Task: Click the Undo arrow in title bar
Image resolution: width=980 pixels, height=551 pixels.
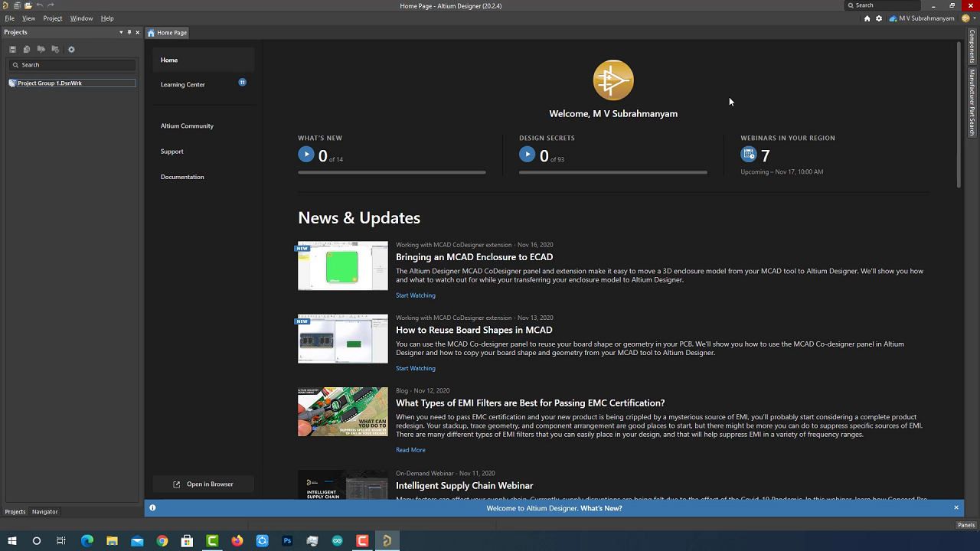Action: (40, 5)
